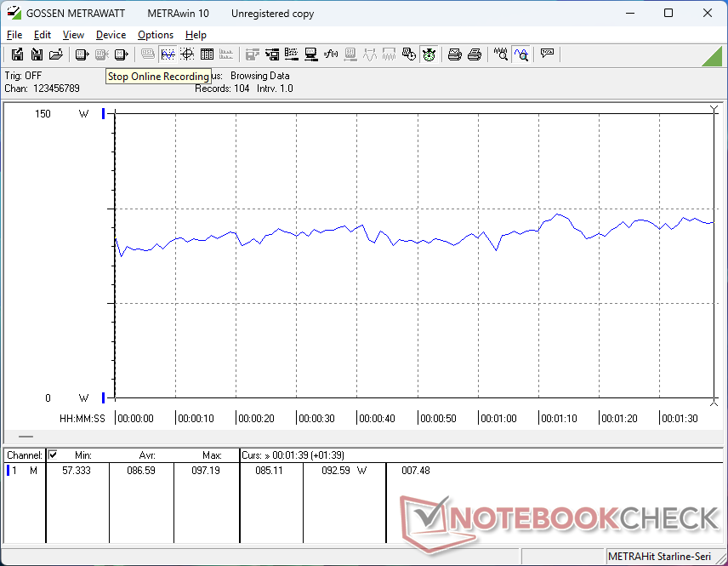The width and height of the screenshot is (728, 566).
Task: Expand the View menu
Action: tap(73, 35)
